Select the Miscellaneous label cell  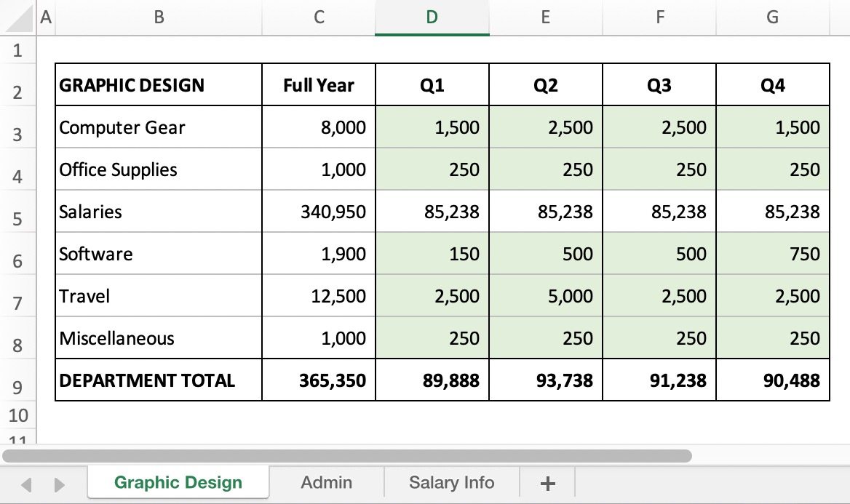pos(159,338)
